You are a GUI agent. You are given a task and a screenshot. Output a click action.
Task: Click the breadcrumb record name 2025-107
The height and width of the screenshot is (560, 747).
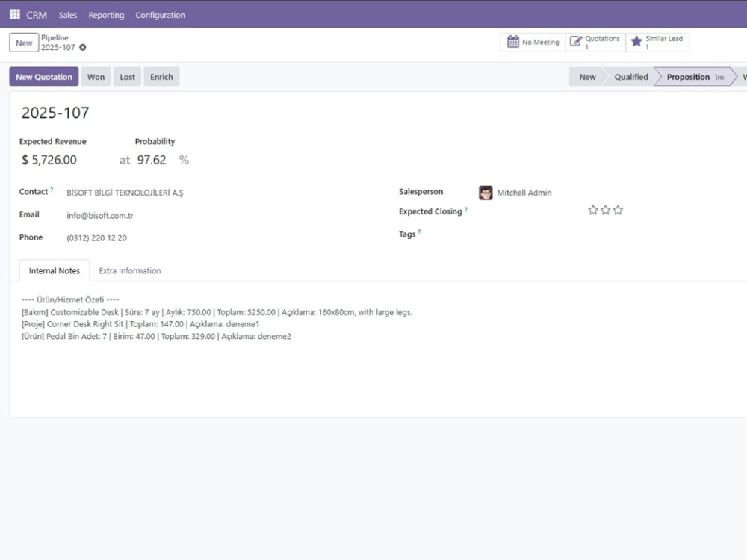point(58,47)
